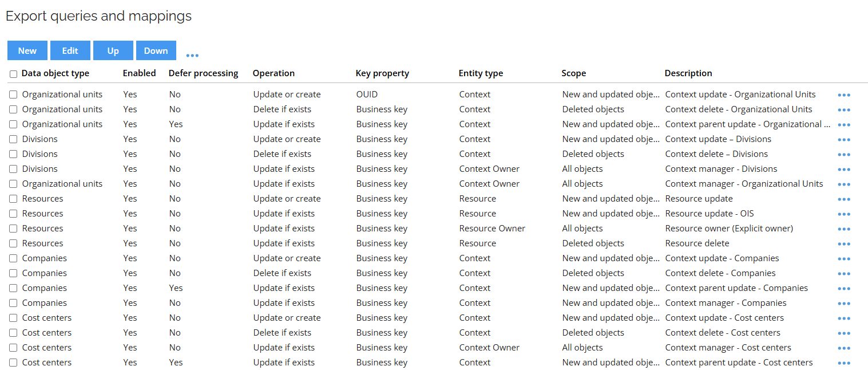Check the Companies row with Deleted objects scope

13,273
